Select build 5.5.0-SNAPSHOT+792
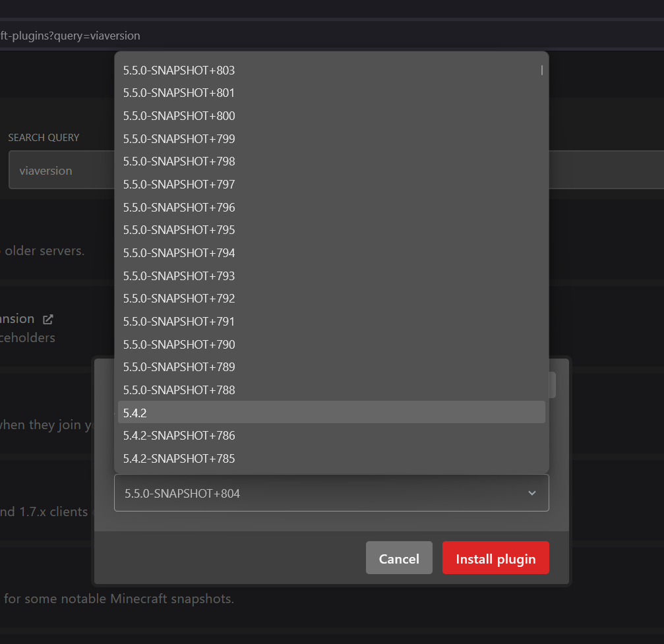 331,299
